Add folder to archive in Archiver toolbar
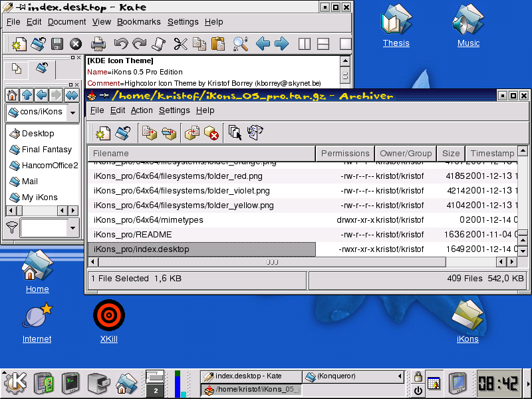Screen dimensions: 532x399 (169, 132)
